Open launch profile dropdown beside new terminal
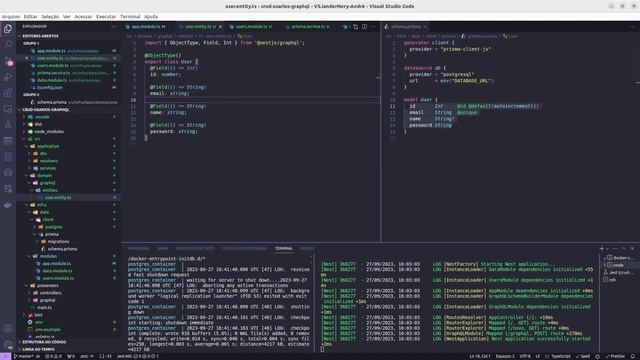 (x=607, y=248)
